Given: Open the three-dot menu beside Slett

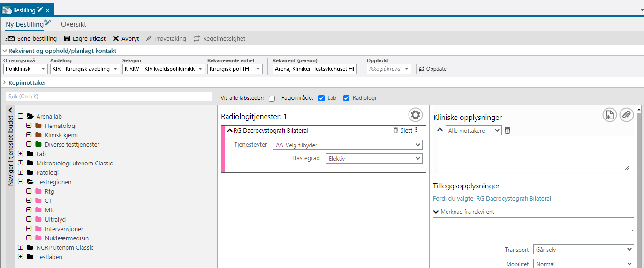Looking at the screenshot, I should pos(416,130).
